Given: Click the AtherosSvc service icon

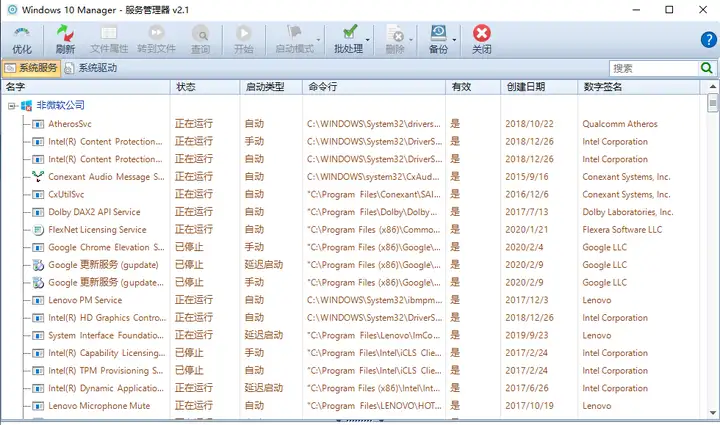Looking at the screenshot, I should pyautogui.click(x=38, y=124).
